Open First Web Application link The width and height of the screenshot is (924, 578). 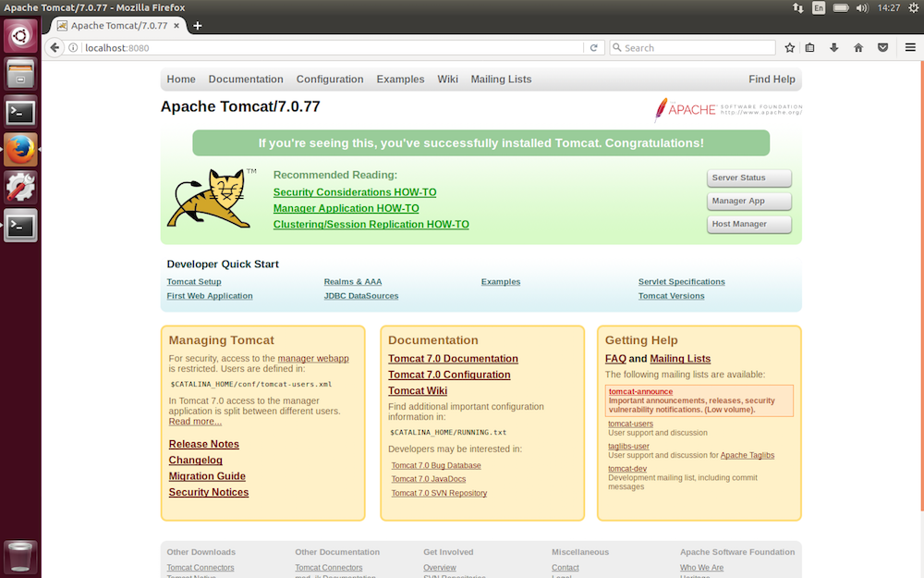(210, 296)
